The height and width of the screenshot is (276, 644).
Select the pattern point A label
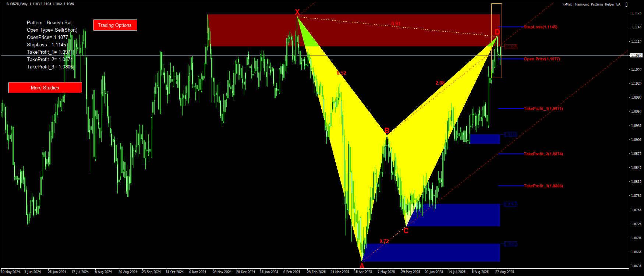point(362,266)
